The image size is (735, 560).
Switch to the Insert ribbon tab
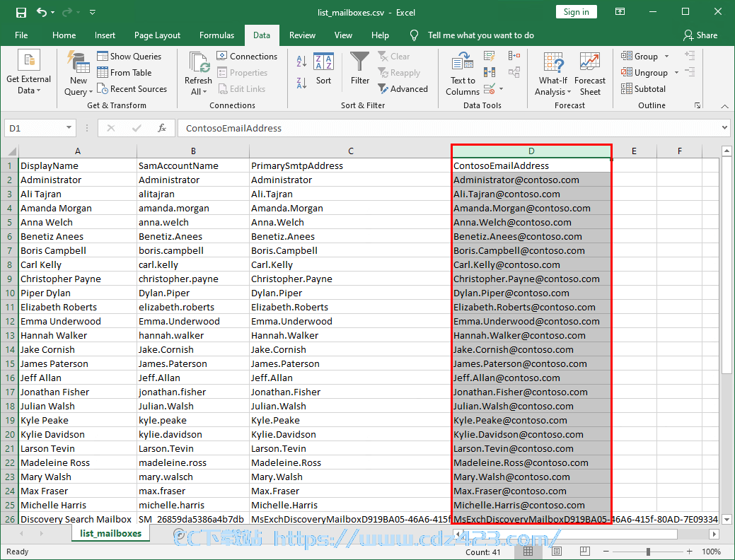[105, 35]
